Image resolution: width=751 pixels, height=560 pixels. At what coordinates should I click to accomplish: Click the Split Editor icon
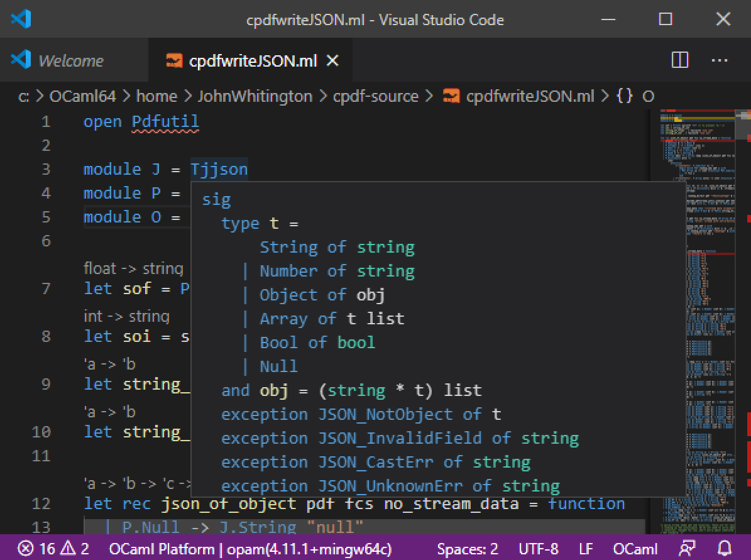[679, 60]
